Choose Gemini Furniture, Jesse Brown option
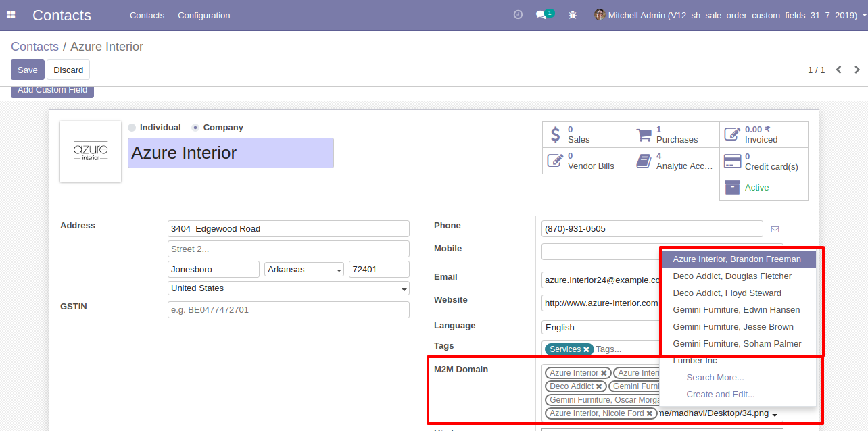Image resolution: width=868 pixels, height=431 pixels. coord(738,327)
